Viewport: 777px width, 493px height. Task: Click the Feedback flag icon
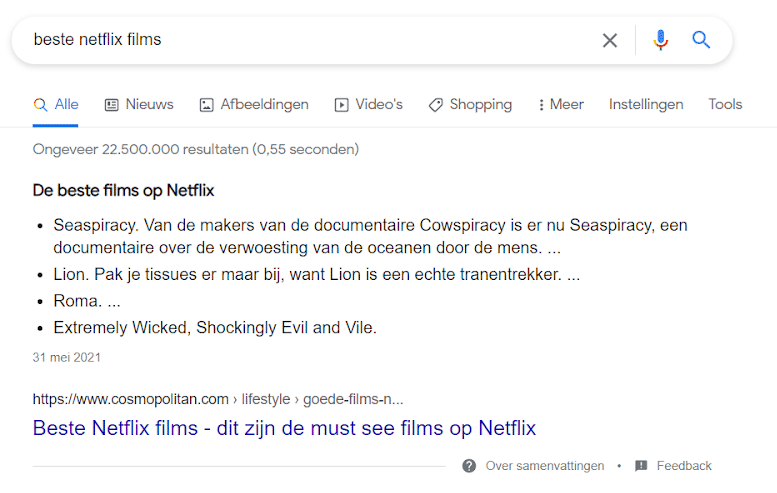641,466
